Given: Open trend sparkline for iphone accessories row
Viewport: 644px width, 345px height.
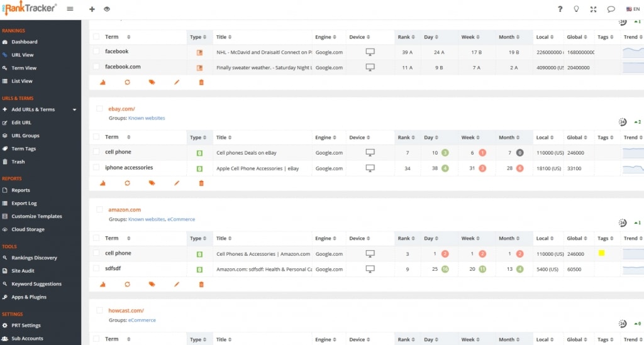Looking at the screenshot, I should click(633, 168).
